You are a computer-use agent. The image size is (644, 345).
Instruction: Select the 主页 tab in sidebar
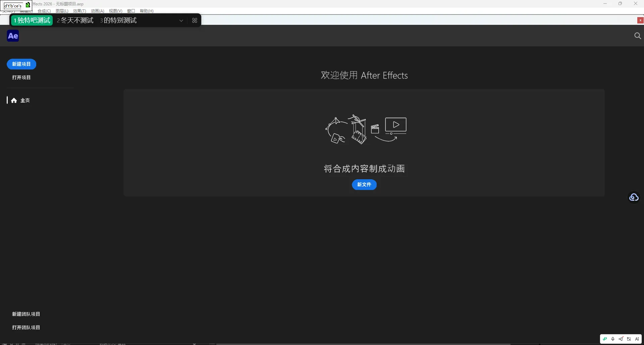pos(21,100)
